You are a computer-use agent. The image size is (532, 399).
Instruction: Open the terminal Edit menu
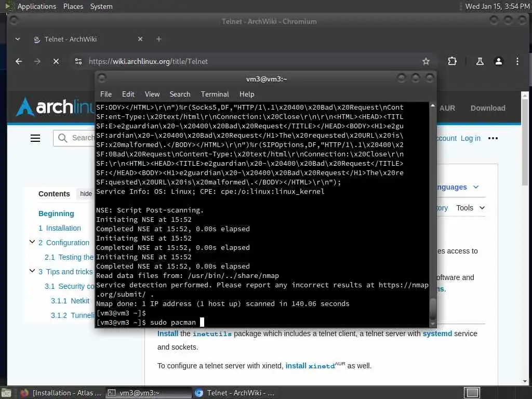[128, 95]
